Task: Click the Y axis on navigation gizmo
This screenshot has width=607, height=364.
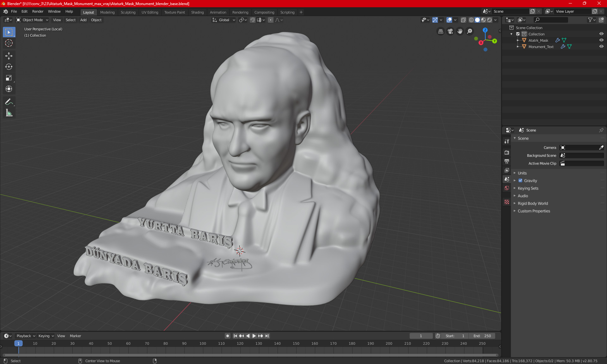Action: pos(494,41)
